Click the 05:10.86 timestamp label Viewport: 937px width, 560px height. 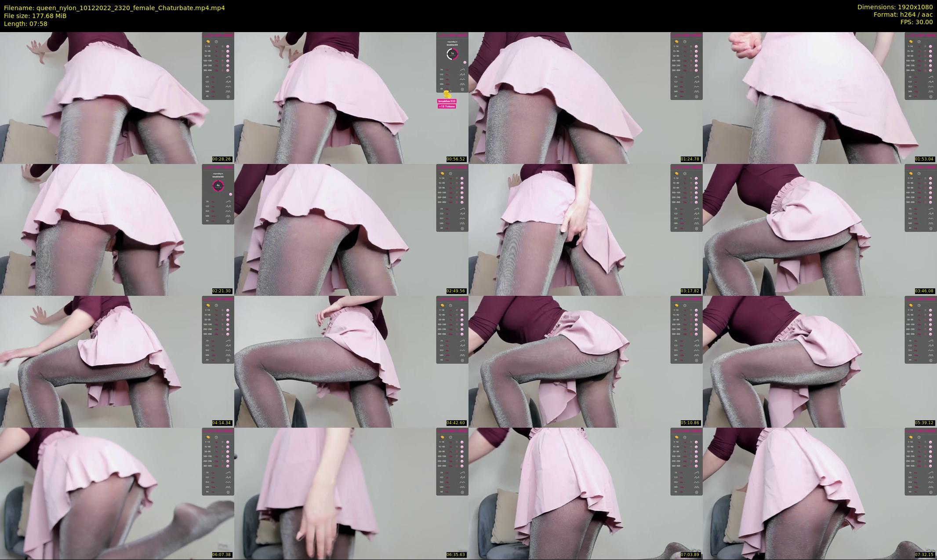point(690,423)
